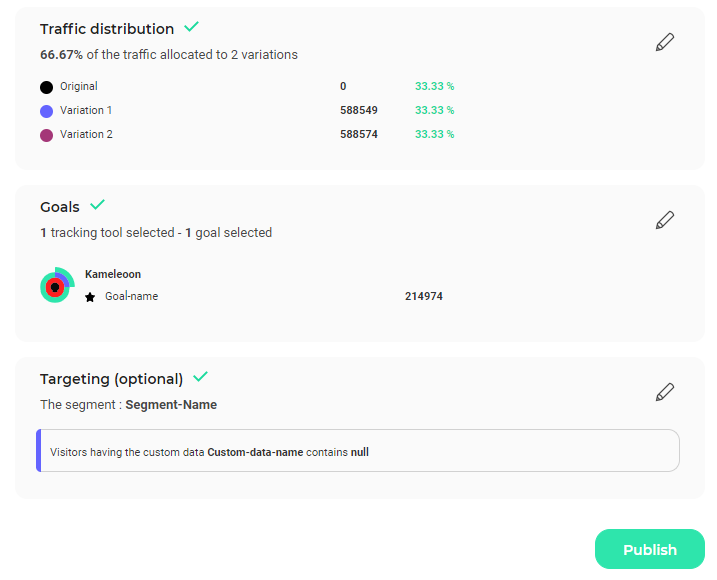
Task: Click the Variation 2 ID 588574
Action: pos(359,134)
